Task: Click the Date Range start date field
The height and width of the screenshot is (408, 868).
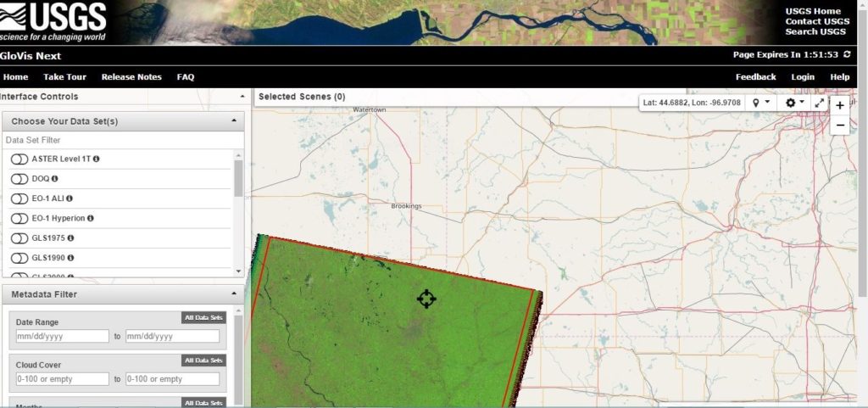Action: pos(63,337)
